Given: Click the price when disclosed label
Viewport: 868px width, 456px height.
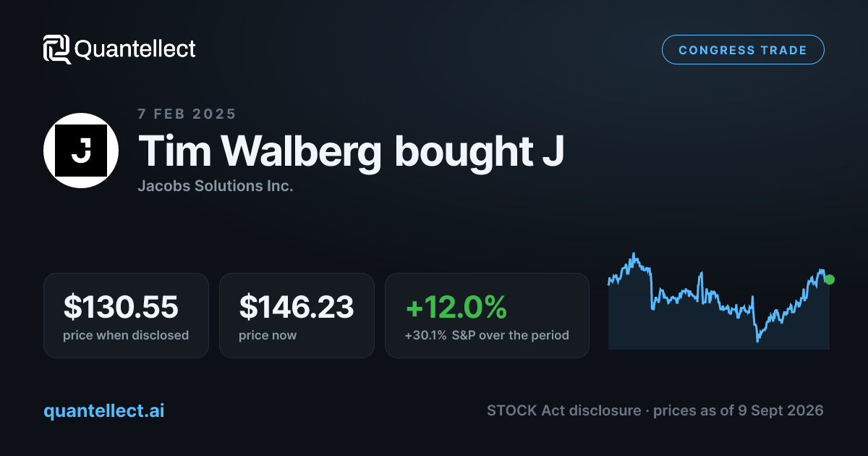Looking at the screenshot, I should tap(126, 335).
